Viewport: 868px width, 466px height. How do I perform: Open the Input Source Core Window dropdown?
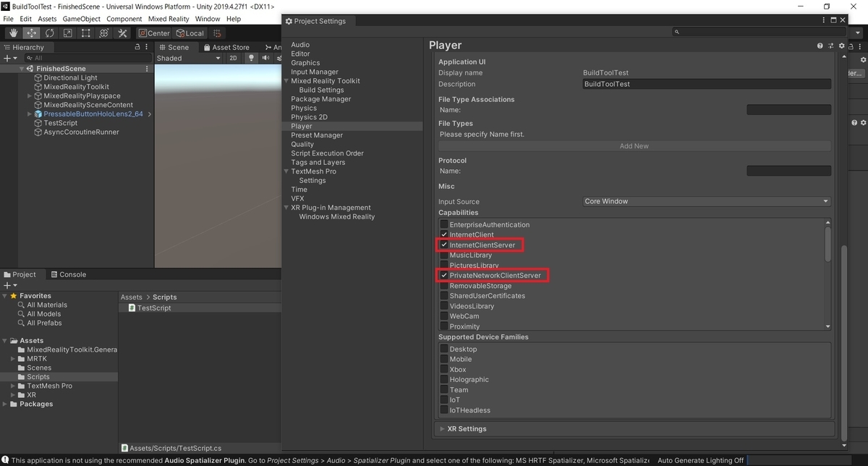(x=707, y=201)
